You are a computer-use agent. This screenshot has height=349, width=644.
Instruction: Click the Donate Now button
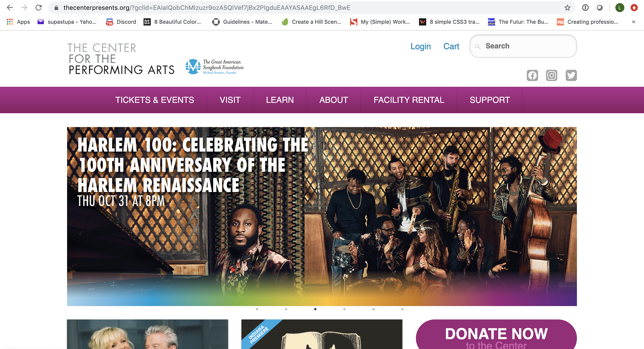(x=496, y=335)
